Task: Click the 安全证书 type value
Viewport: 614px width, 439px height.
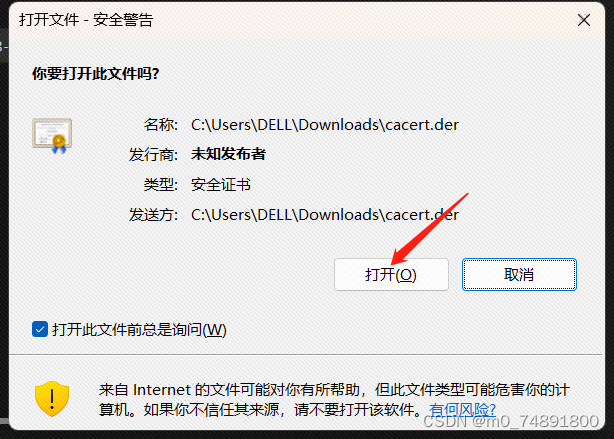Action: pos(220,184)
